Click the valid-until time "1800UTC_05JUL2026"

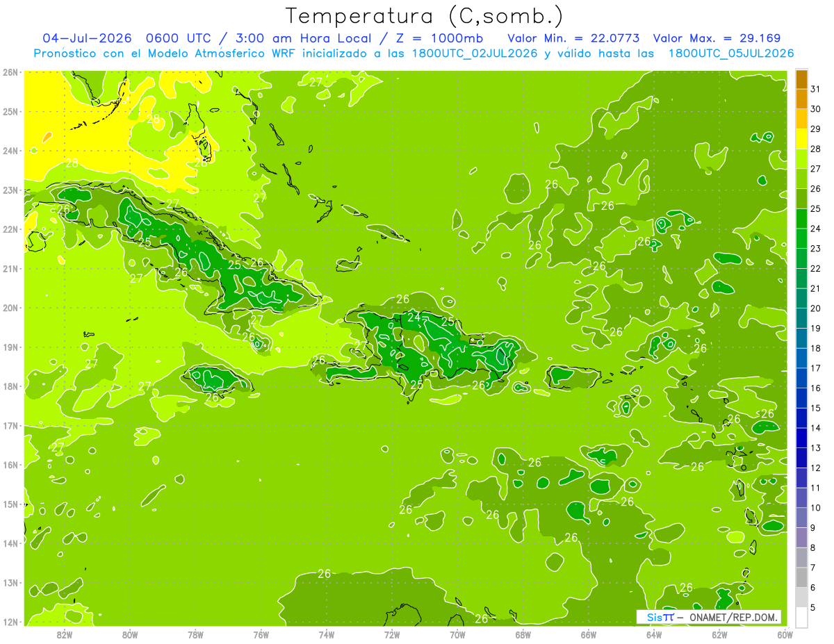click(731, 53)
